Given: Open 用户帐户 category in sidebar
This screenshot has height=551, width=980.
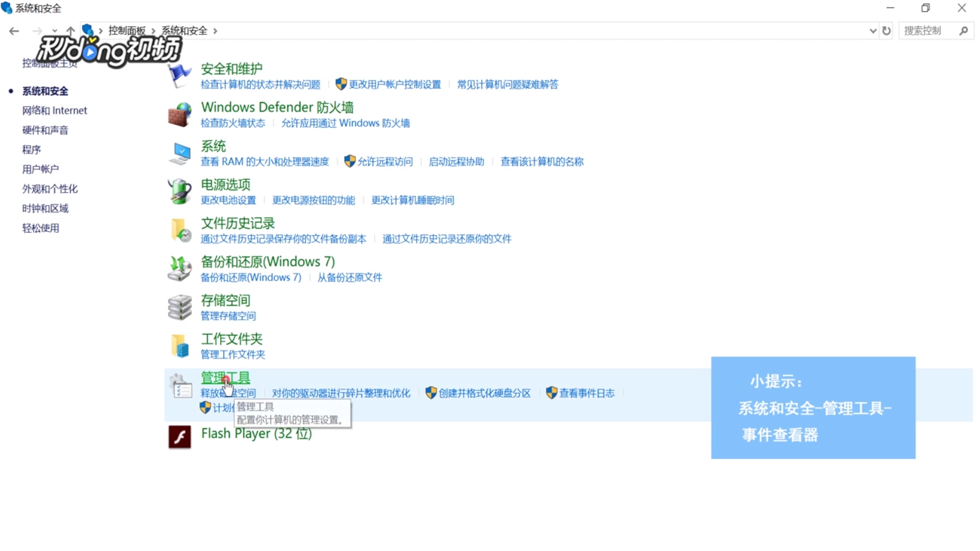Looking at the screenshot, I should coord(40,169).
